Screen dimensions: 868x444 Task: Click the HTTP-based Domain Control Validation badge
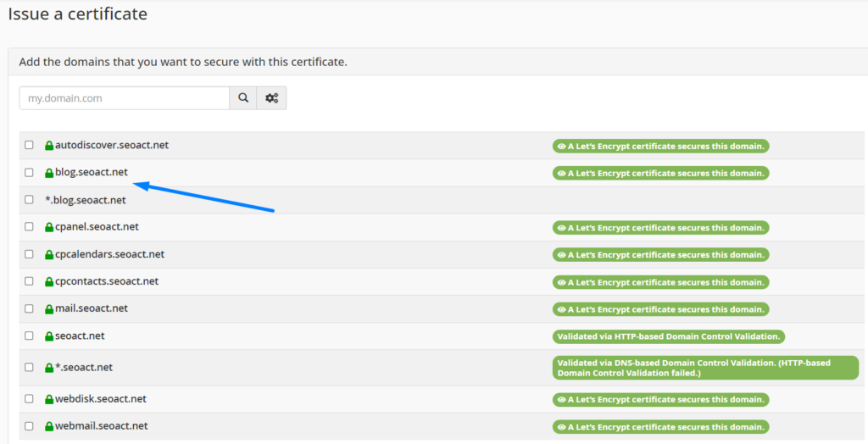click(669, 336)
